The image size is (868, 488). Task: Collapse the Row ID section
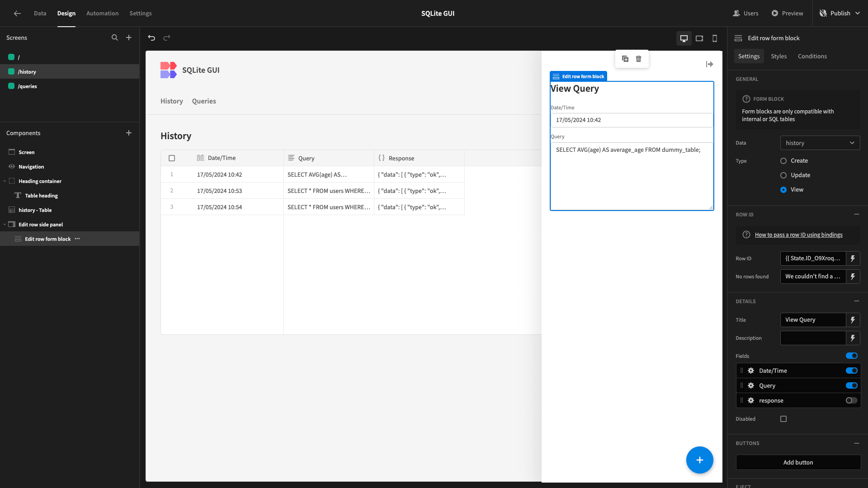tap(857, 214)
